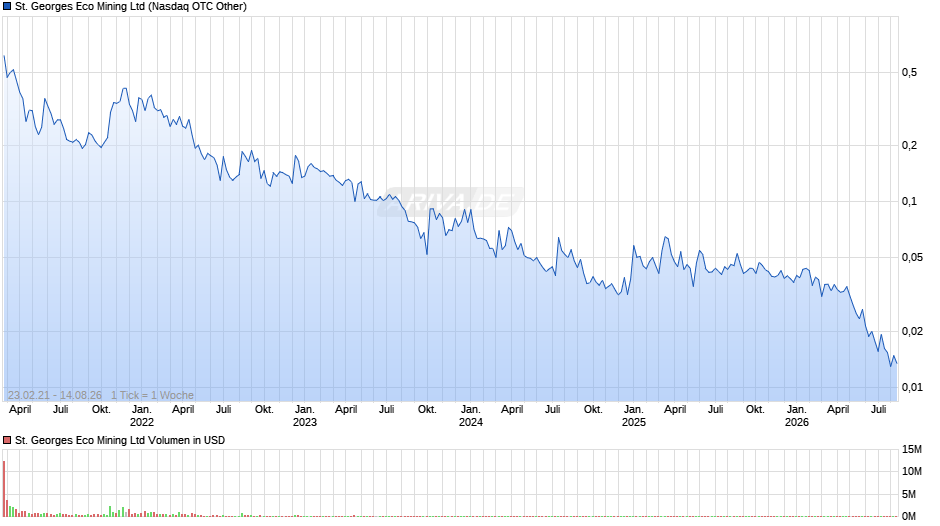940x526 pixels.
Task: Click the 0,01 price axis label
Action: [912, 387]
